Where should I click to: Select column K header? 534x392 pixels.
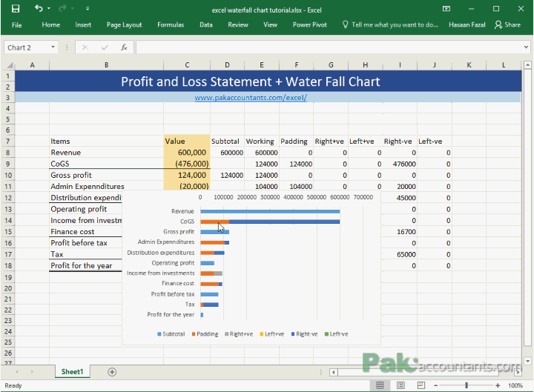pyautogui.click(x=469, y=65)
